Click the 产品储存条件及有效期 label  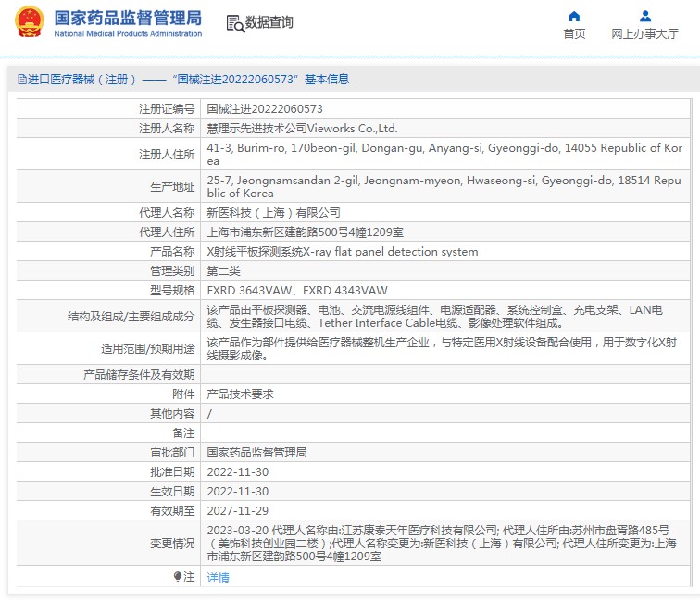pos(139,375)
